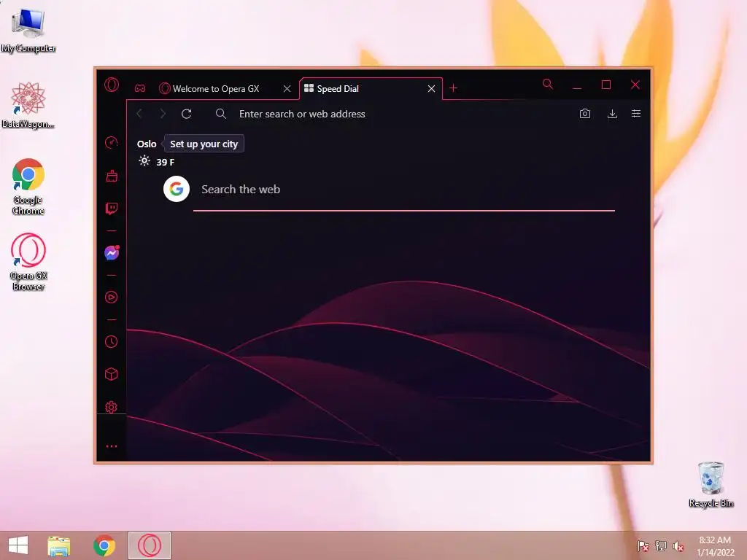Screen dimensions: 747x560
Task: Open Messenger in sidebar
Action: click(112, 253)
